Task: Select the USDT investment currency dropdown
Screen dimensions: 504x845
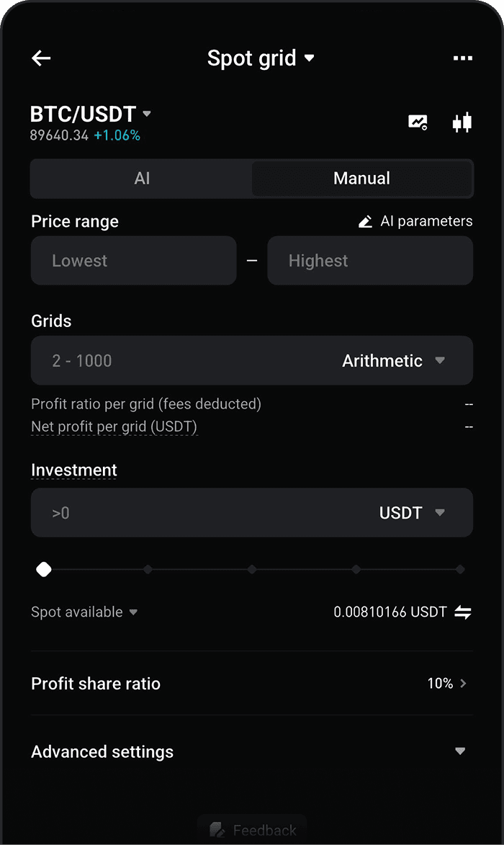Action: pos(412,513)
